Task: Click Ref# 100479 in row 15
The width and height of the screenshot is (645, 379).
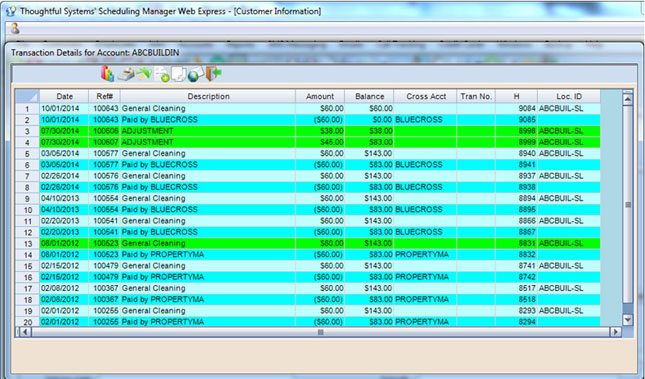Action: pyautogui.click(x=106, y=266)
